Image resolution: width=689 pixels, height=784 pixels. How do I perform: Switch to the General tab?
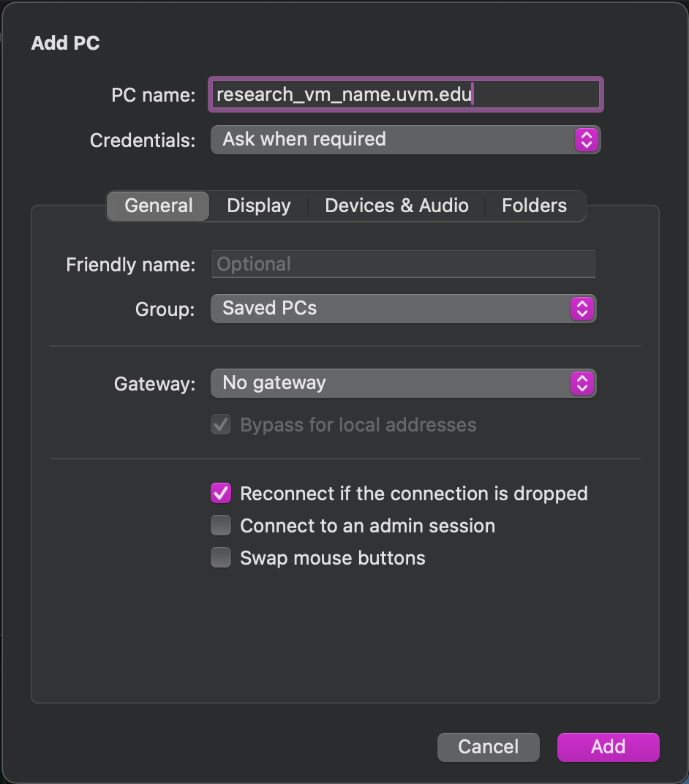(x=159, y=206)
